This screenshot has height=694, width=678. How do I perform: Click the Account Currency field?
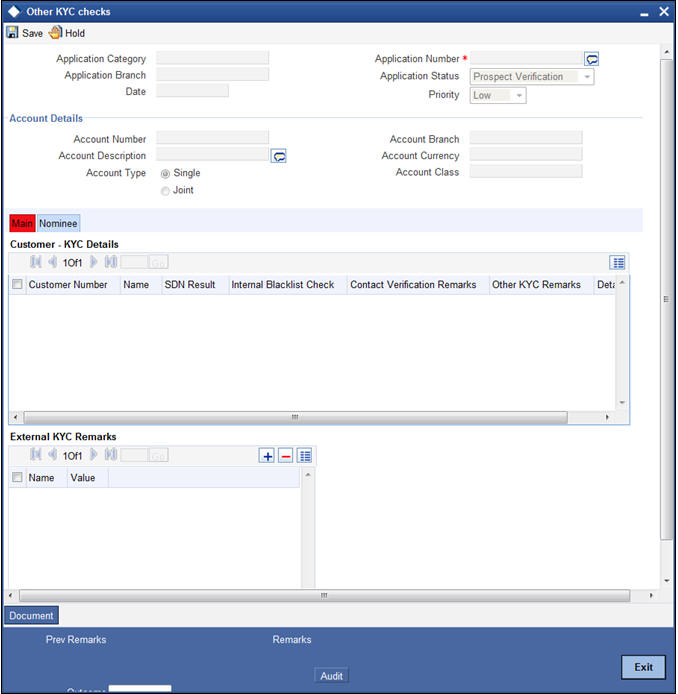(x=526, y=154)
